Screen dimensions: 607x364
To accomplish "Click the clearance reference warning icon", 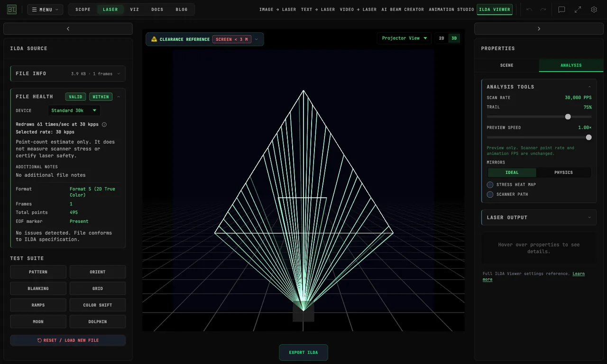I will point(154,39).
